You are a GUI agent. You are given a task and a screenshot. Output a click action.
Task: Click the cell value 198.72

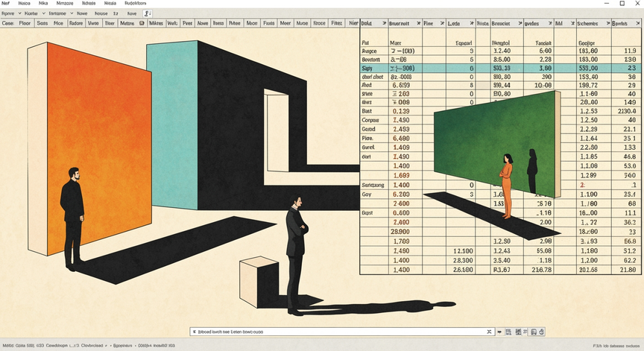tap(588, 86)
